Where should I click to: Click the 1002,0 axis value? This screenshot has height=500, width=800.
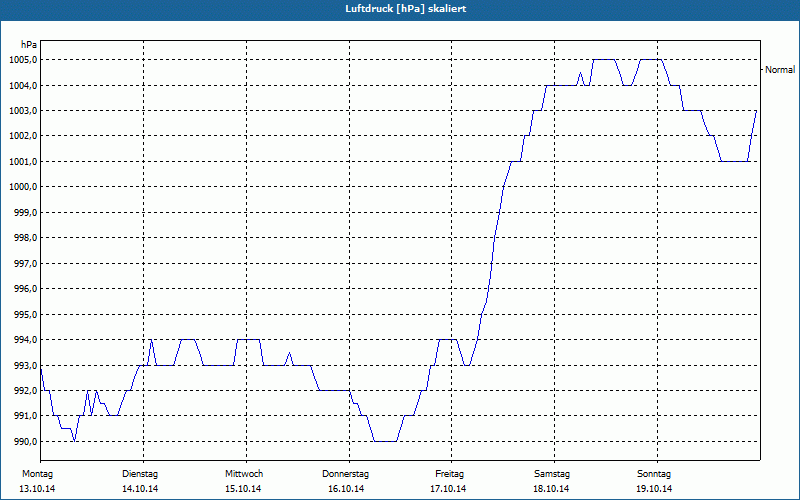[x=23, y=136]
